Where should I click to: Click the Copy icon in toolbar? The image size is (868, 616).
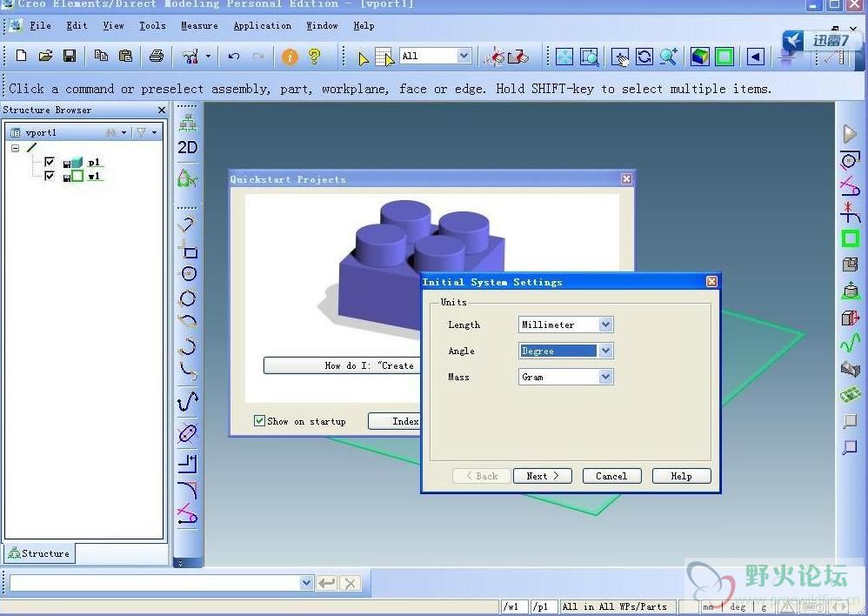pos(101,56)
